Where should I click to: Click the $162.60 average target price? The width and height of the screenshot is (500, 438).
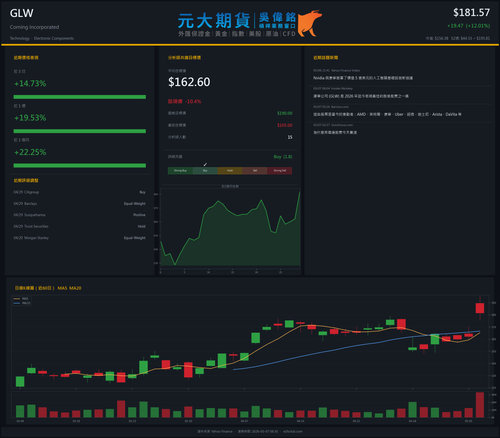(189, 82)
